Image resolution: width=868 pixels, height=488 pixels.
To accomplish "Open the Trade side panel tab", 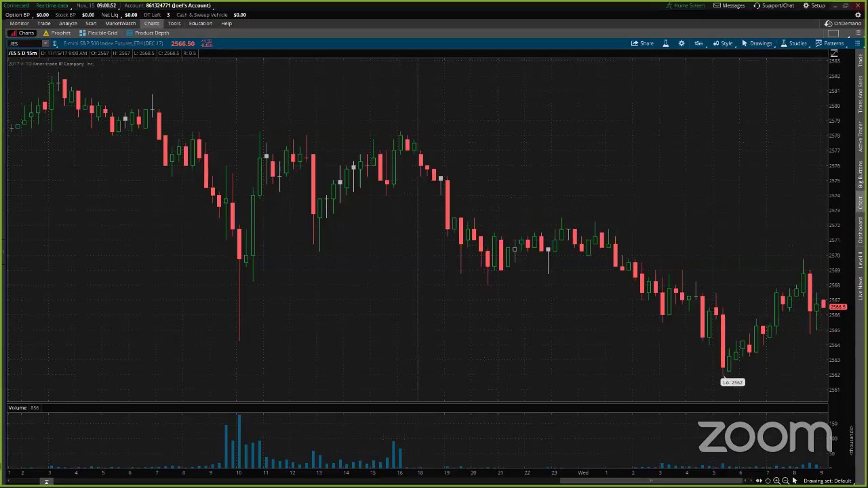I will click(861, 60).
